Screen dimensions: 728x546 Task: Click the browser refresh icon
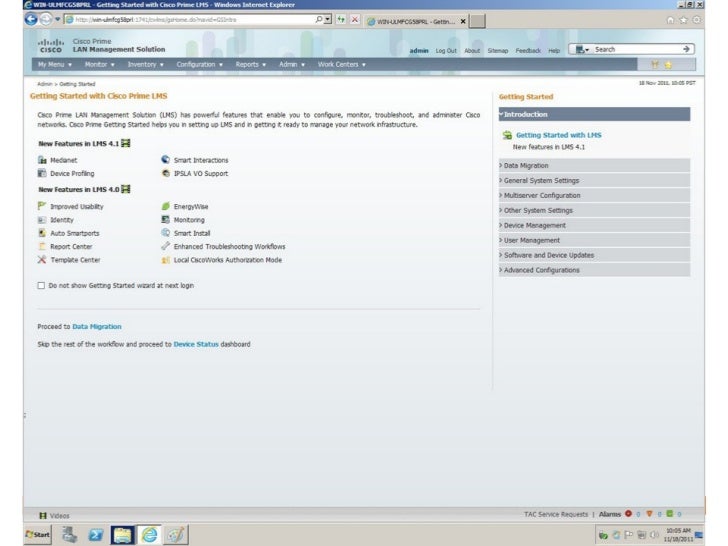click(x=341, y=20)
